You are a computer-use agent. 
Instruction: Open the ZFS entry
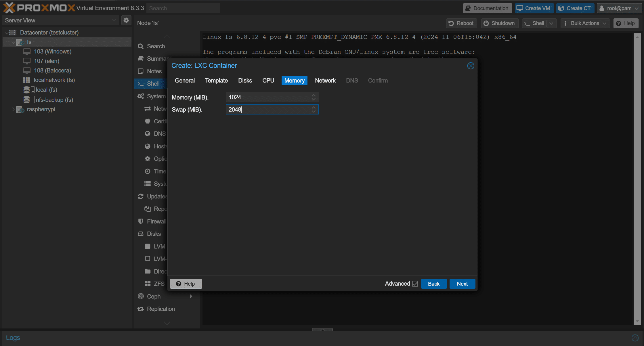point(154,284)
